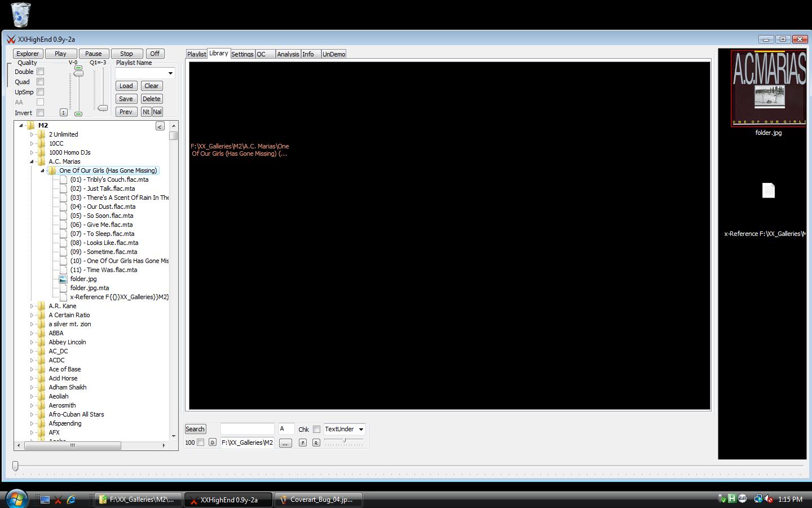
Task: Open the Analysis tab
Action: pos(288,54)
